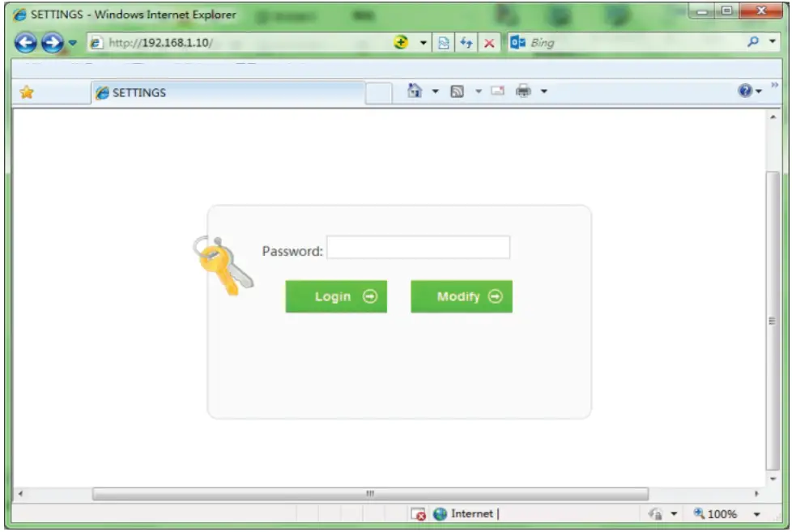
Task: Close the Internet Explorer window
Action: click(x=762, y=11)
